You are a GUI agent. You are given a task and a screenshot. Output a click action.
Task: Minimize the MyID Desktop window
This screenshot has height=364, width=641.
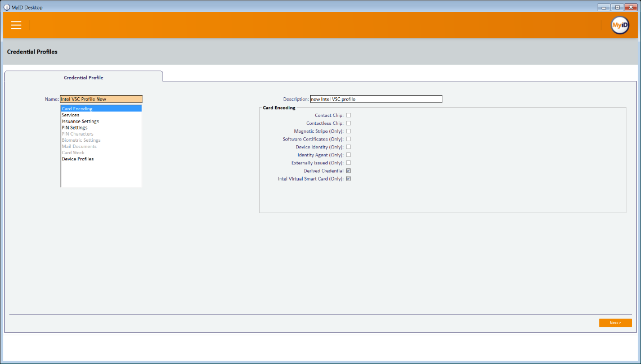[604, 7]
